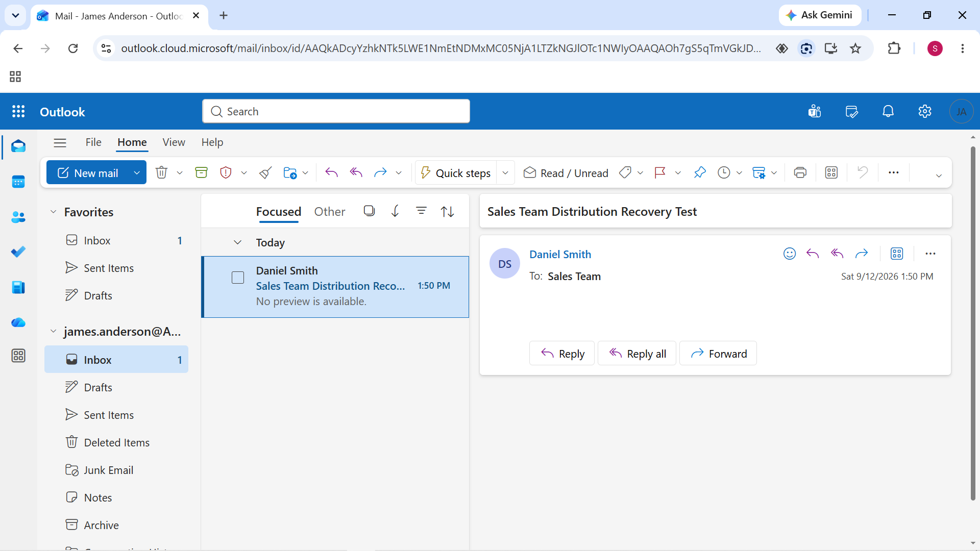Pin the selected message
The width and height of the screenshot is (980, 551).
pos(700,173)
